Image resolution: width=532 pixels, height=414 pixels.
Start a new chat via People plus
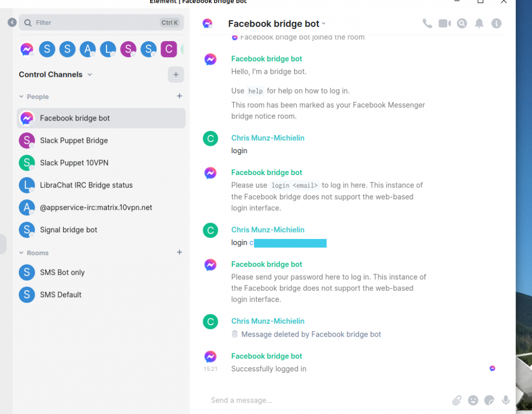tap(179, 97)
